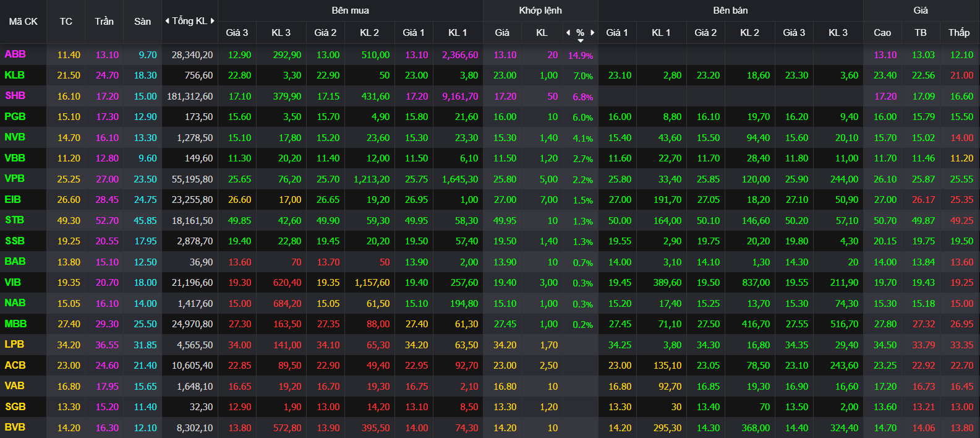Click the right arrow beside Tổng KL header
980x438 pixels.
tap(213, 21)
